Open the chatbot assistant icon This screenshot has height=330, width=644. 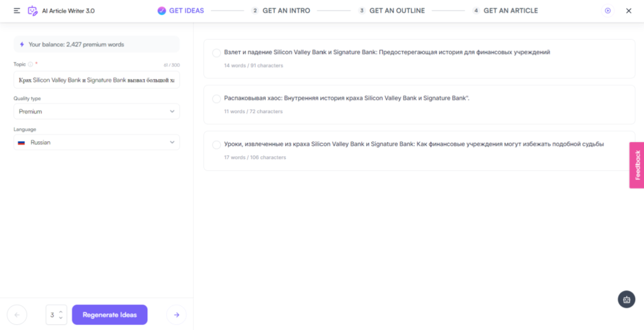626,299
